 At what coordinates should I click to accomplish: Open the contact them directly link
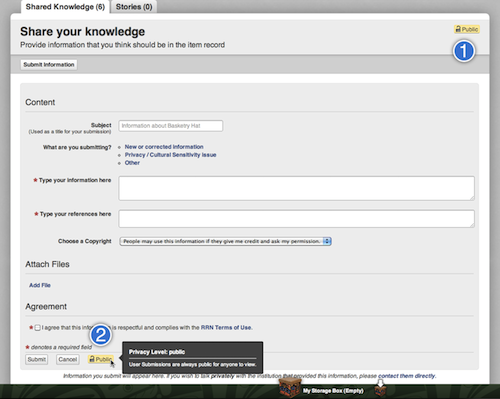click(x=407, y=376)
